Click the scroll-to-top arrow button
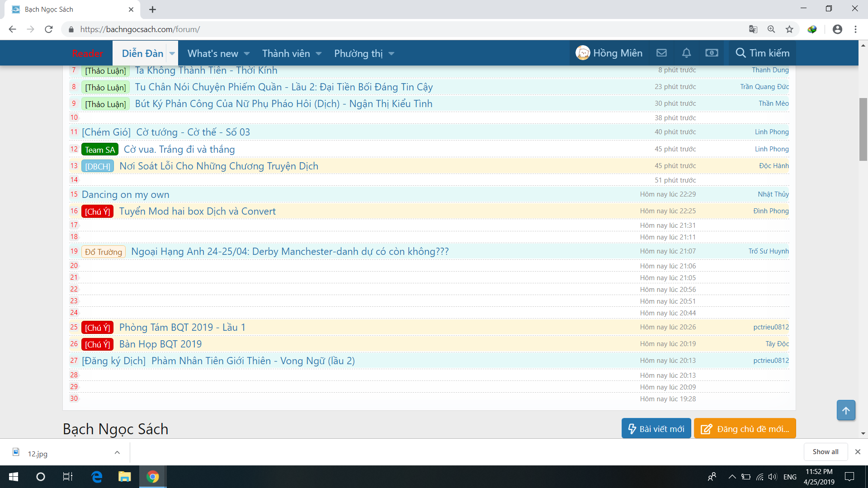This screenshot has height=488, width=868. (845, 410)
